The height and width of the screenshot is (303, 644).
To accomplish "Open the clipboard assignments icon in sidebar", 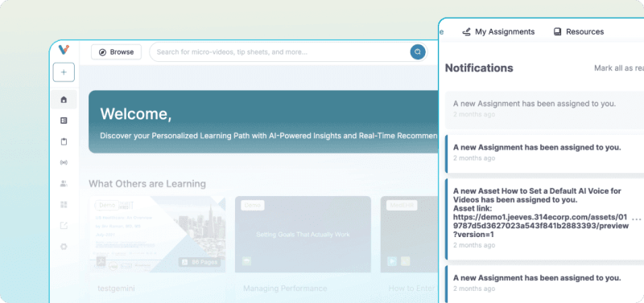I will [x=64, y=141].
